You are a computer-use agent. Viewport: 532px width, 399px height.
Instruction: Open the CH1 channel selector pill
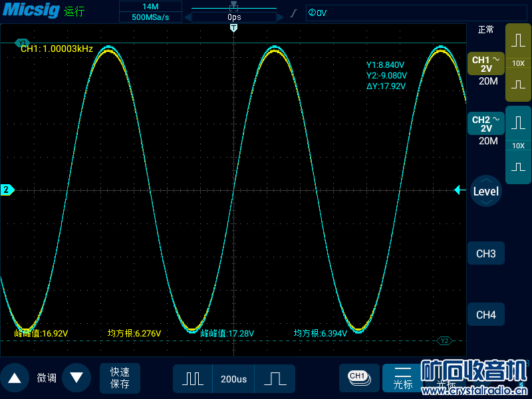(359, 378)
